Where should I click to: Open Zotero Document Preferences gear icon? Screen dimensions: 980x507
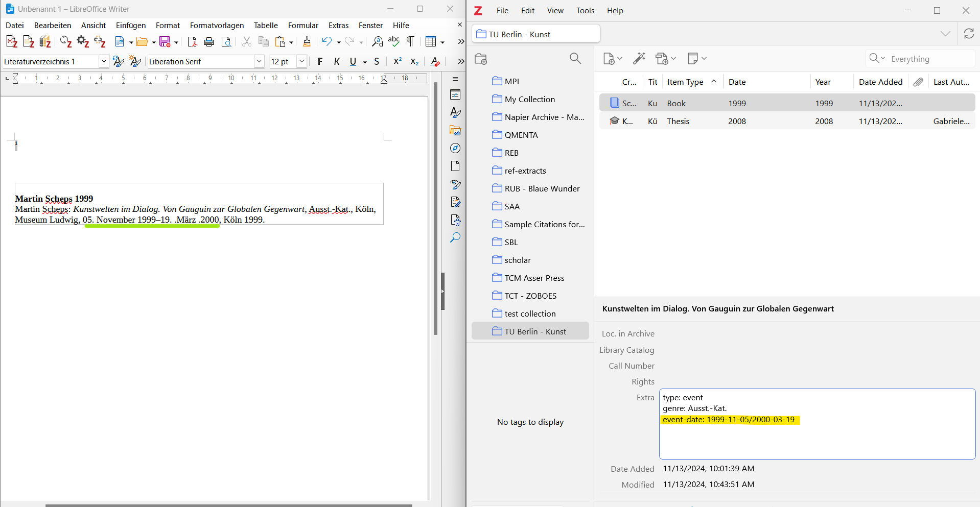pyautogui.click(x=83, y=42)
